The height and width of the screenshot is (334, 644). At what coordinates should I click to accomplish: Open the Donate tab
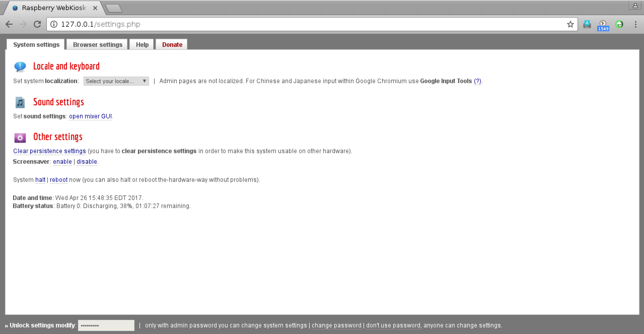[172, 45]
